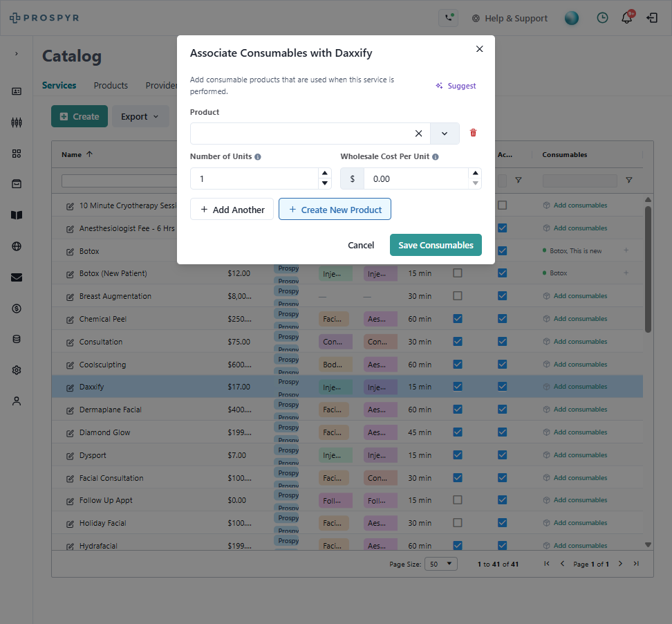Click Cancel in the dialog

(361, 246)
